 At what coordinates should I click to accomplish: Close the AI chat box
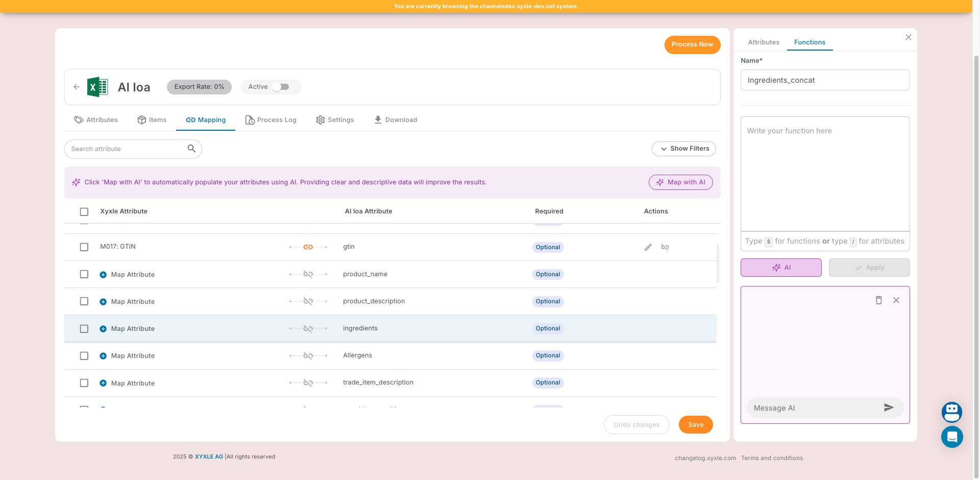[896, 300]
